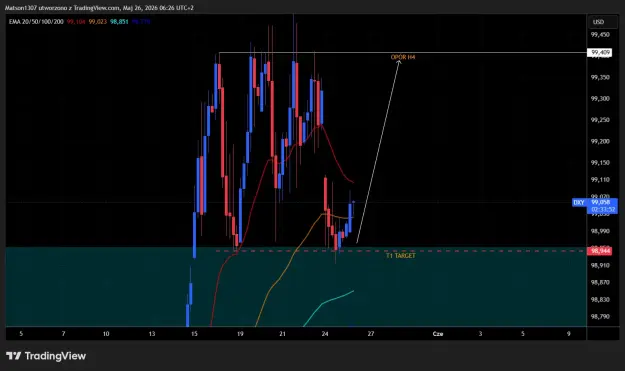This screenshot has width=625, height=371.
Task: Click the Matson1307 TradingView.com header caption
Action: pyautogui.click(x=99, y=8)
